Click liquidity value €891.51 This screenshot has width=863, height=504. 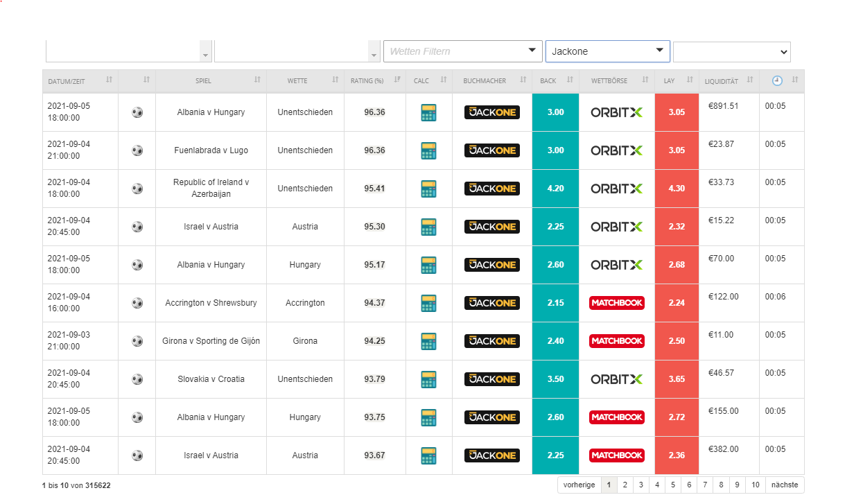tap(724, 106)
